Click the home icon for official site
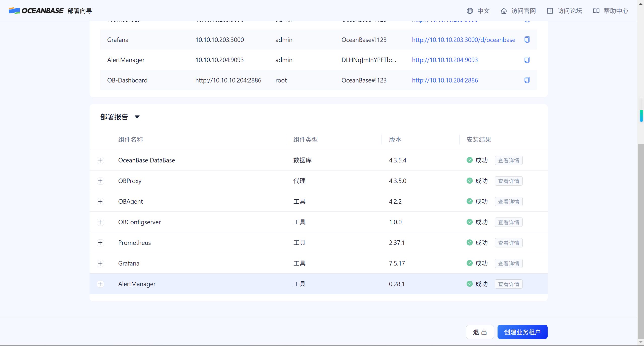This screenshot has width=644, height=346. [x=504, y=11]
